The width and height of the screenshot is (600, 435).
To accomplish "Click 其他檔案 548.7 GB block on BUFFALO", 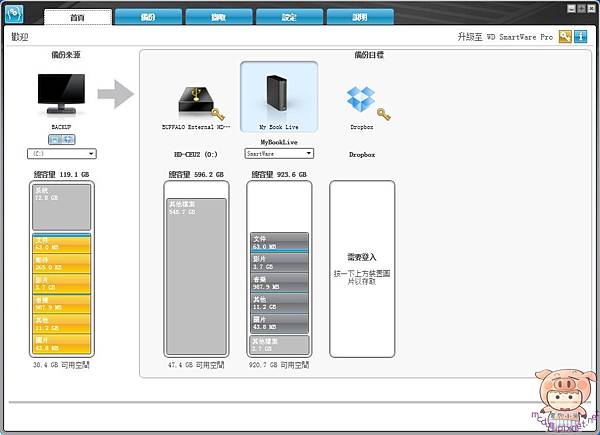I will 196,276.
